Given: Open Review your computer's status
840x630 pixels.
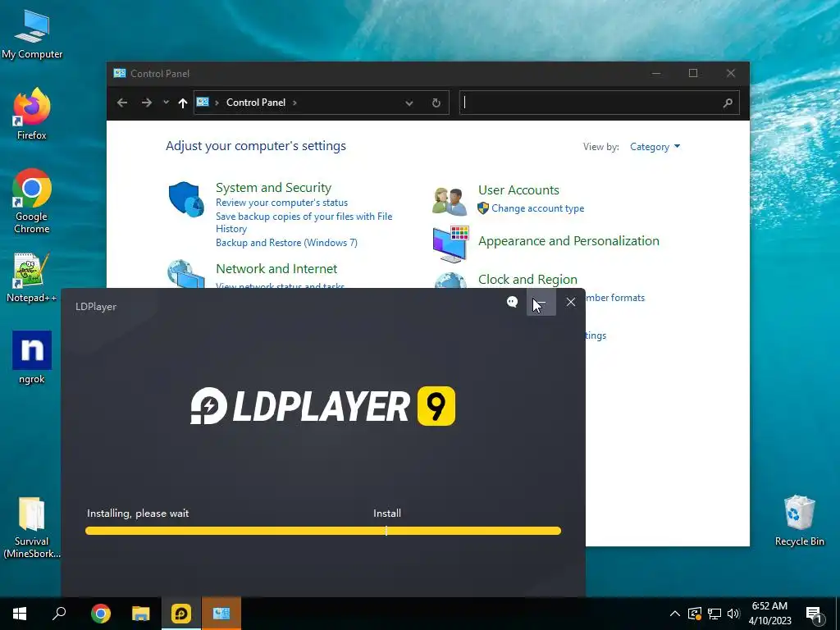Looking at the screenshot, I should point(282,203).
